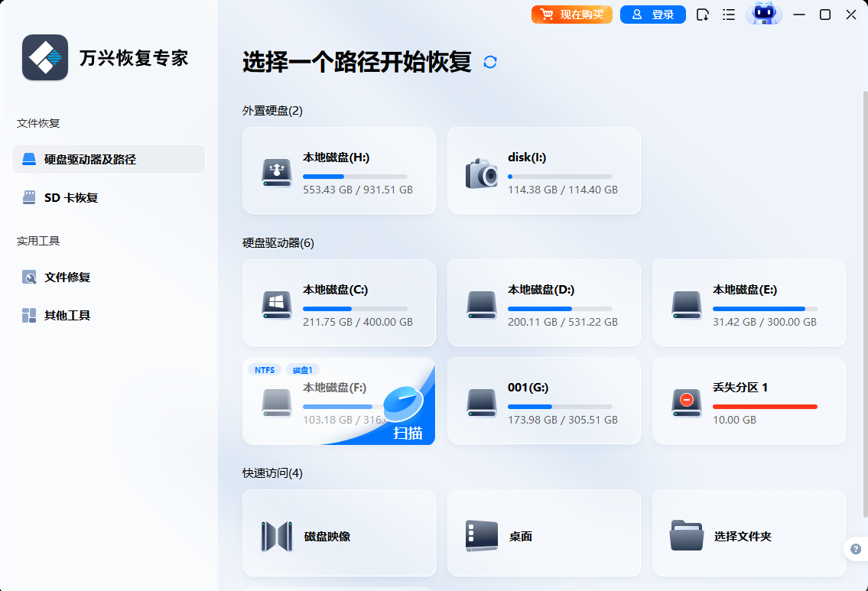
Task: Click the red usage bar on 丢失分区 1
Action: 765,408
